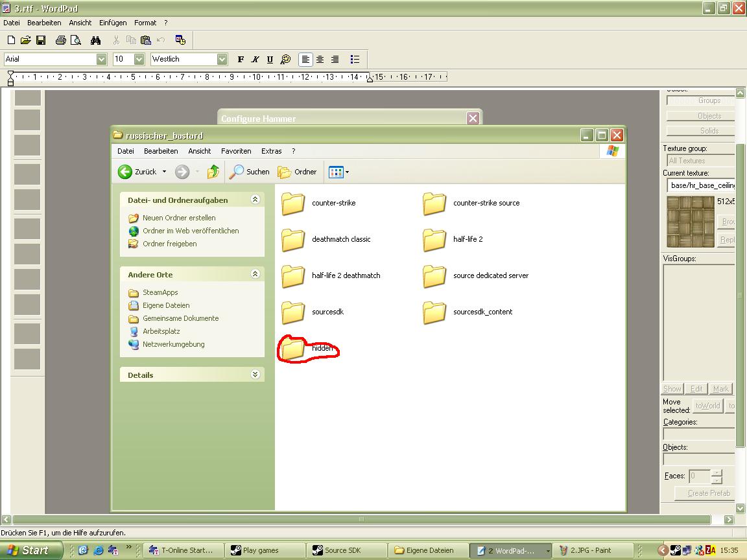Toggle the Ordner folders pane
This screenshot has width=747, height=560.
point(297,172)
